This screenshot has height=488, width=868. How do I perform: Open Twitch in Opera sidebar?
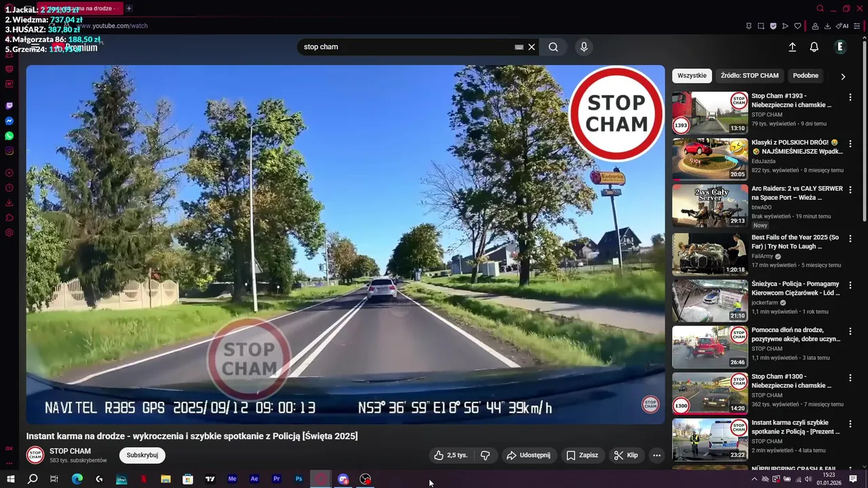(9, 106)
